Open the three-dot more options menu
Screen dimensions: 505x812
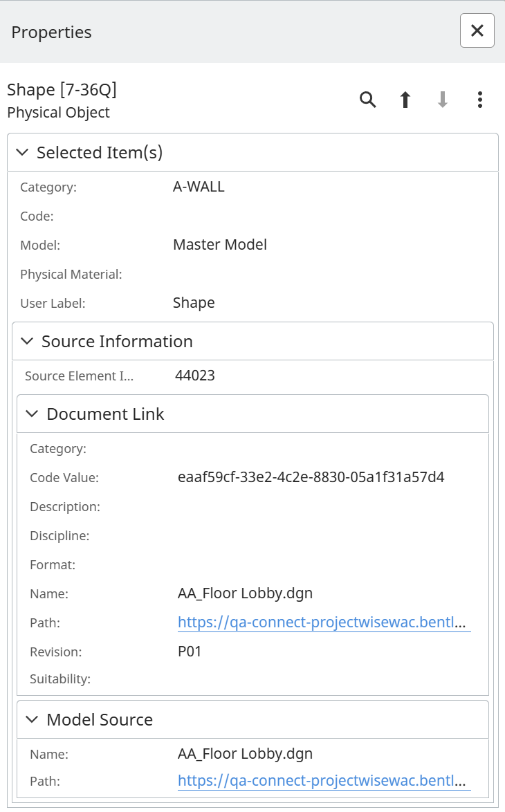[x=480, y=100]
